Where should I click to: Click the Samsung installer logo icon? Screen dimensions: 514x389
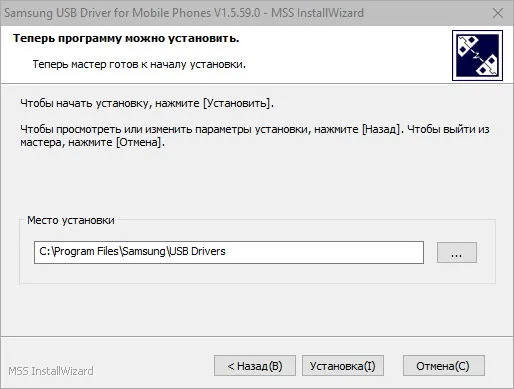click(477, 55)
